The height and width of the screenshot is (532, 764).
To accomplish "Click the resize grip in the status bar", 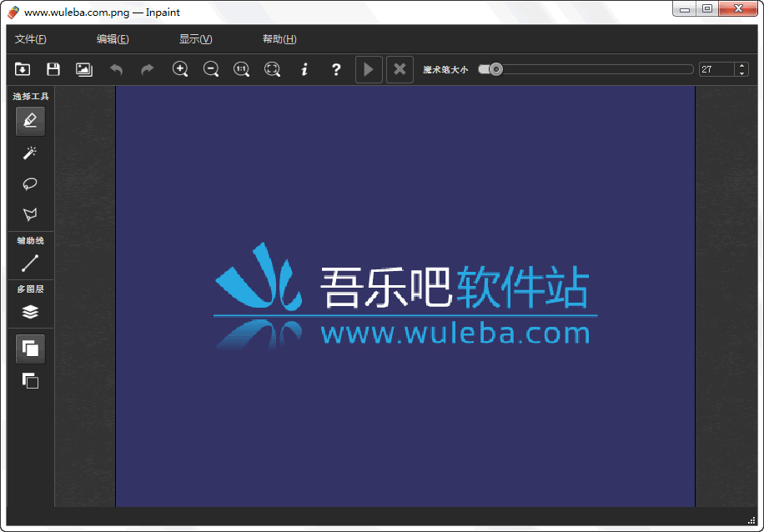I will (x=751, y=519).
